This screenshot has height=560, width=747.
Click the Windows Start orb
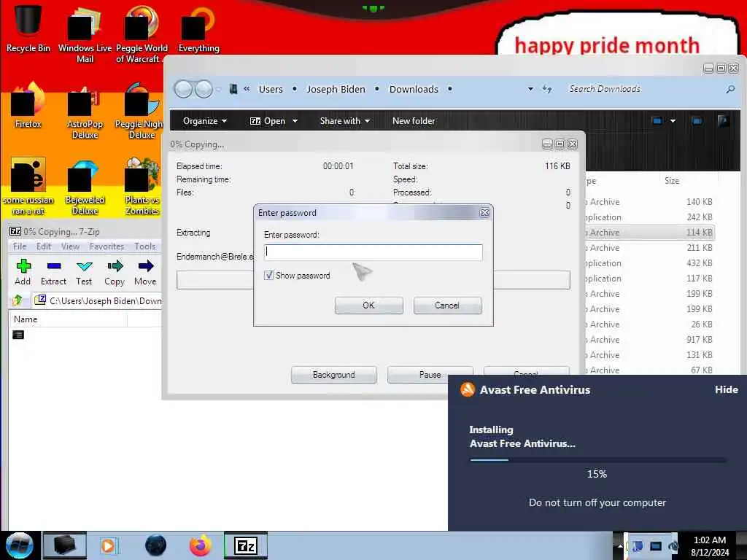pyautogui.click(x=20, y=545)
